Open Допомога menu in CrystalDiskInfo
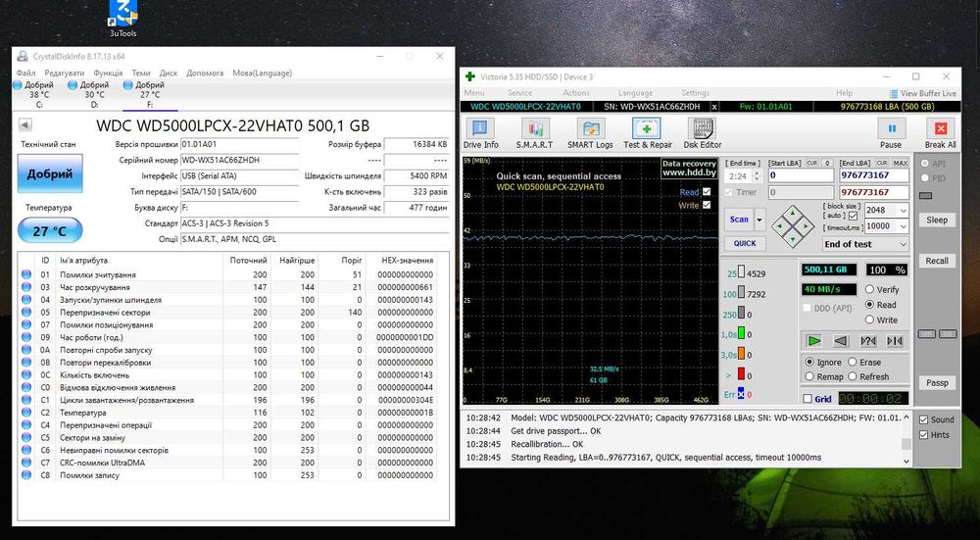980x540 pixels. tap(205, 74)
